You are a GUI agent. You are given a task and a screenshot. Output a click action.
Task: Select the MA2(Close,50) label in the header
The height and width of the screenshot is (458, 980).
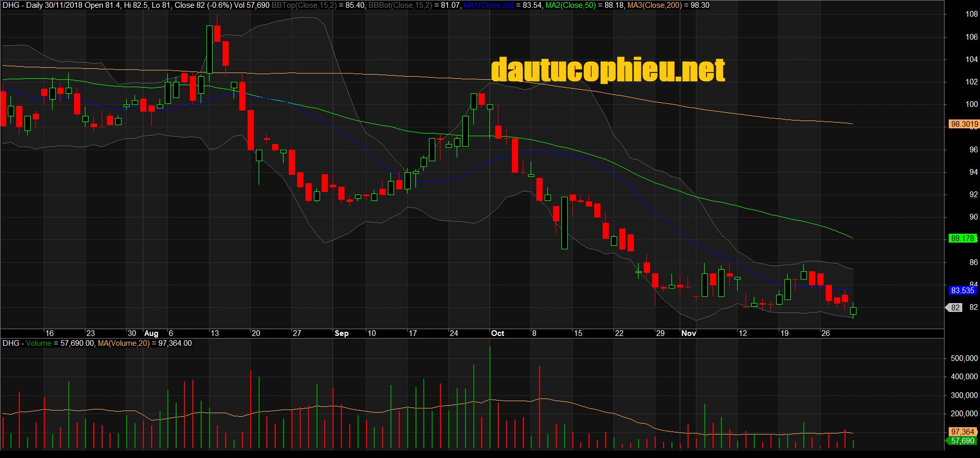coord(570,5)
